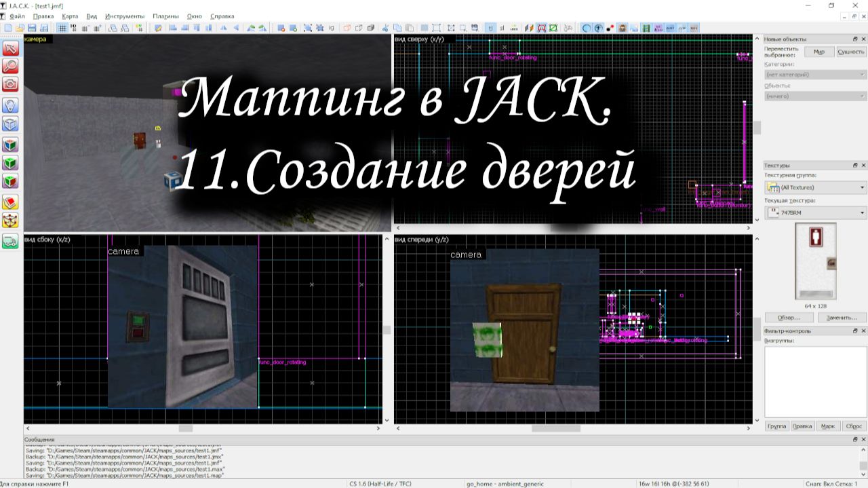Click the side view horizontal scrollbar
This screenshot has width=868, height=488.
click(203, 428)
